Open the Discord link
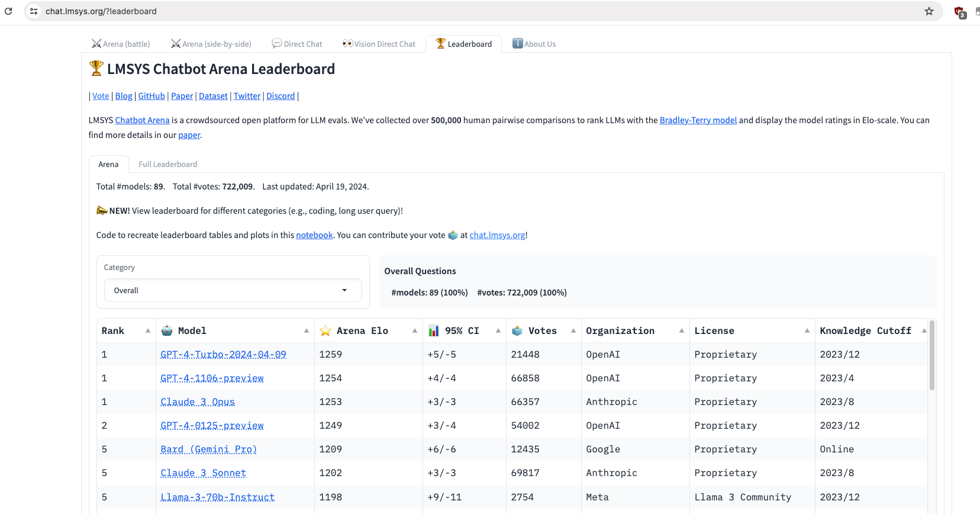 point(281,96)
